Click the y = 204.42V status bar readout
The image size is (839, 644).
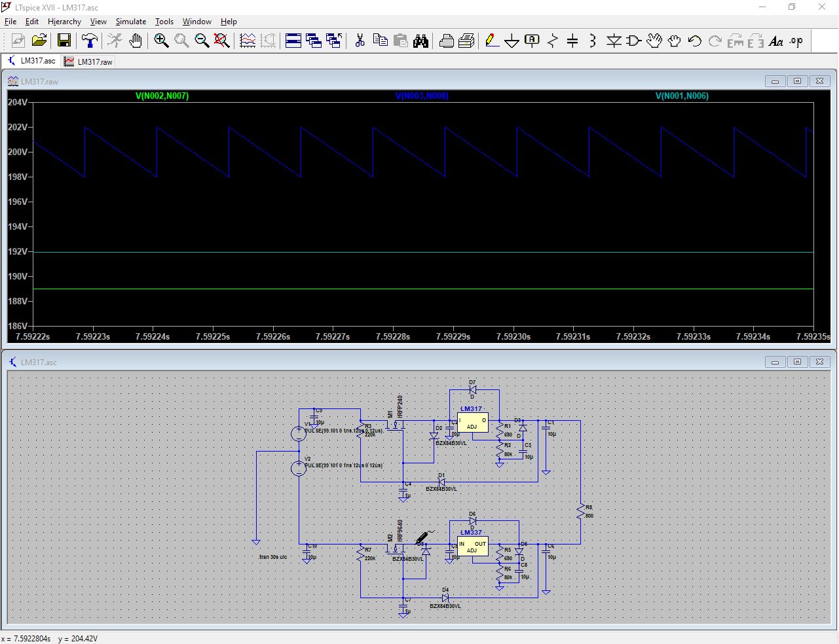77,639
